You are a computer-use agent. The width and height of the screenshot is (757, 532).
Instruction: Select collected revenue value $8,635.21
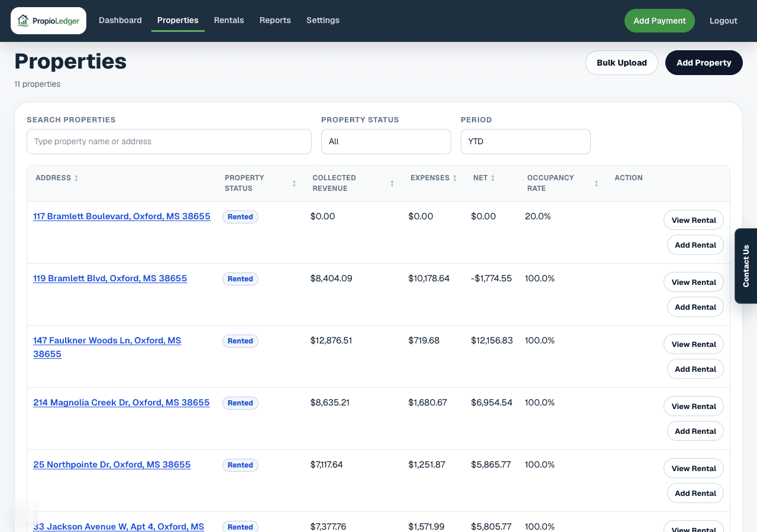point(330,403)
